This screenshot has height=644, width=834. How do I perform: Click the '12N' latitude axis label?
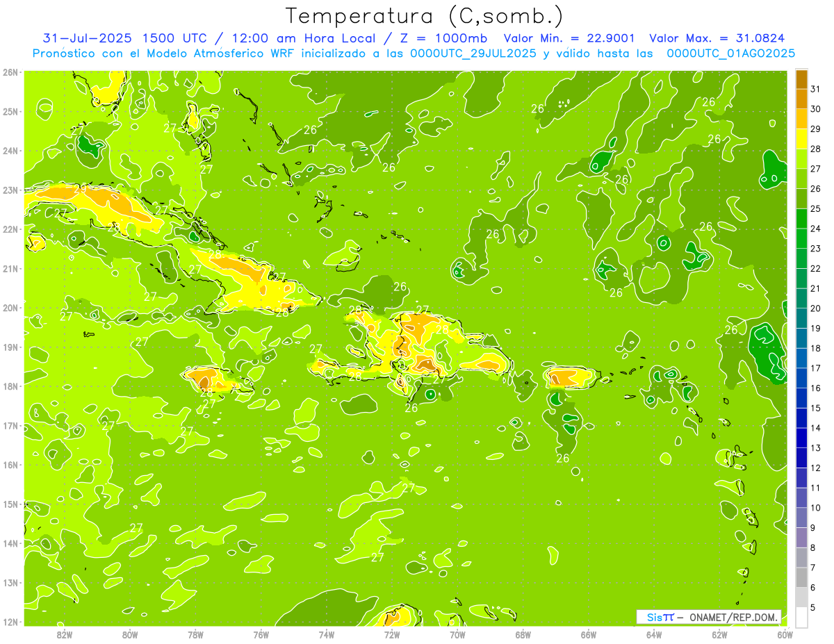point(10,622)
